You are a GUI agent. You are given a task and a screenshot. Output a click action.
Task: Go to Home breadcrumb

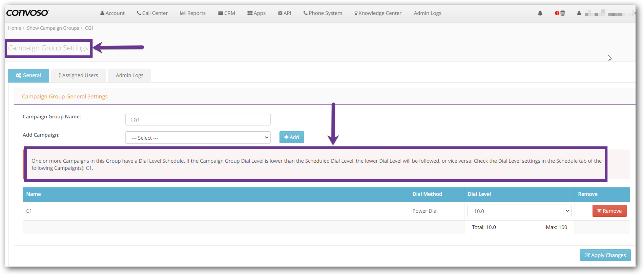click(x=15, y=28)
